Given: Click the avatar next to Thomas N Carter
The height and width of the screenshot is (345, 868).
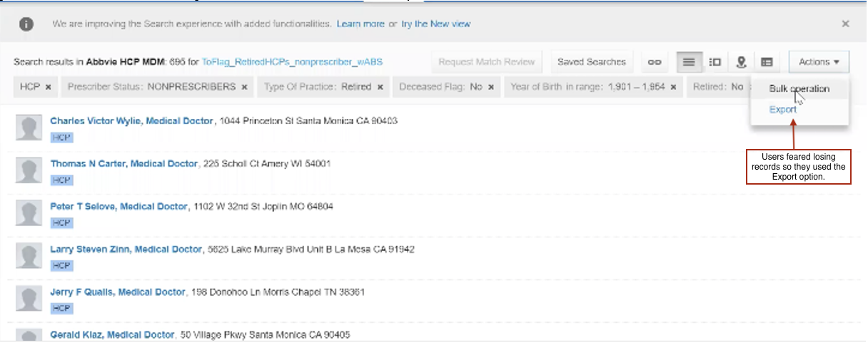Looking at the screenshot, I should coord(29,171).
